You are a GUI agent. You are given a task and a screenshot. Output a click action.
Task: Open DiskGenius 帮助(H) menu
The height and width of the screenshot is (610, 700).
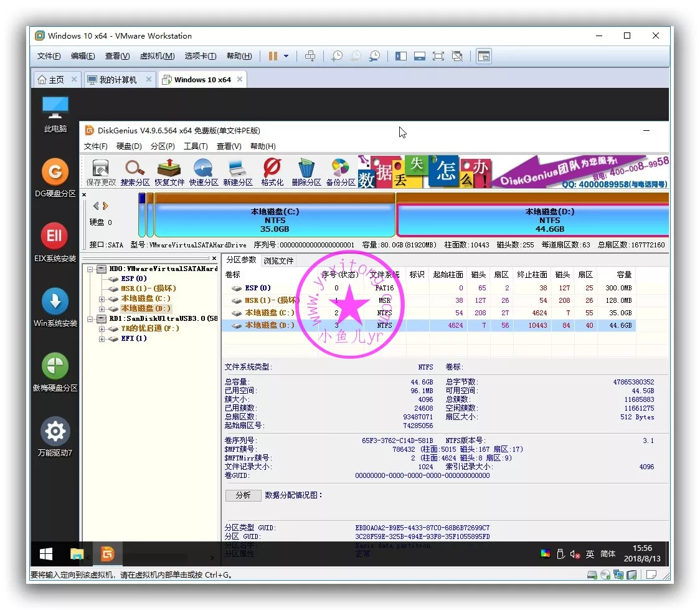263,146
